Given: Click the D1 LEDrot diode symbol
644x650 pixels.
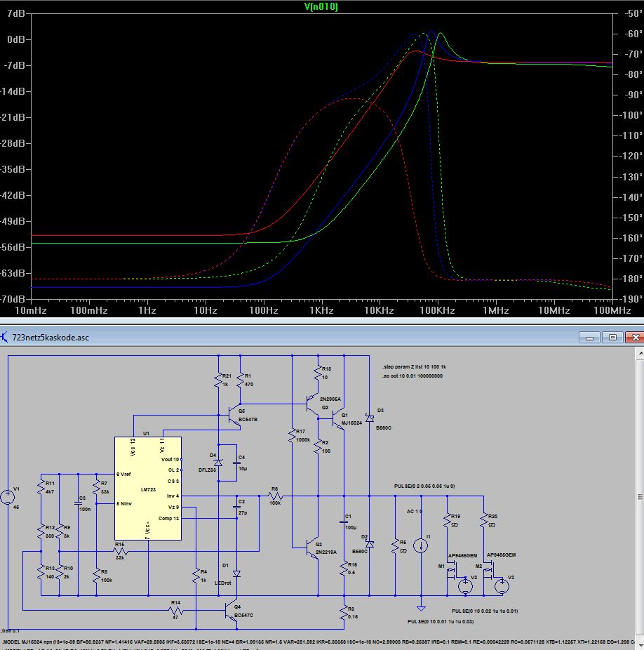Looking at the screenshot, I should coord(236,573).
